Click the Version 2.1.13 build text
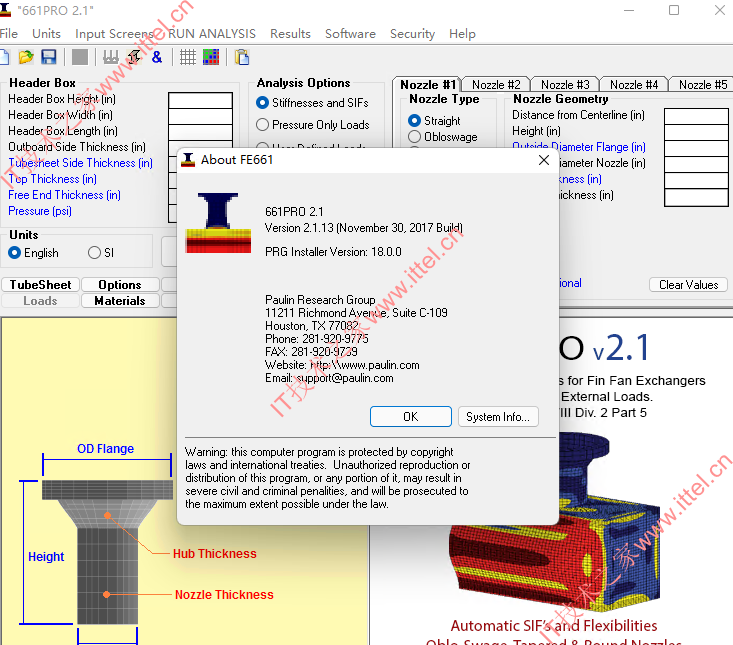The height and width of the screenshot is (645, 733). (364, 228)
